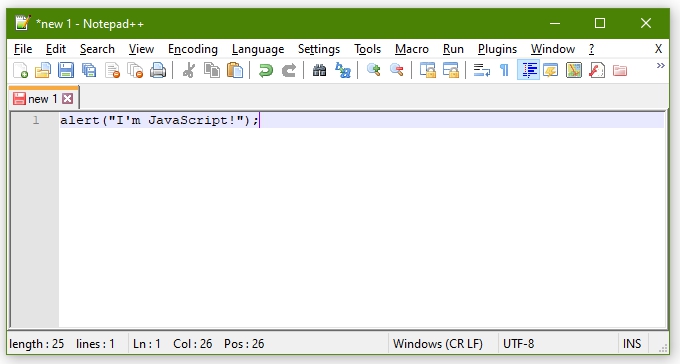
Task: Close the new 1 tab with red X
Action: pyautogui.click(x=67, y=99)
